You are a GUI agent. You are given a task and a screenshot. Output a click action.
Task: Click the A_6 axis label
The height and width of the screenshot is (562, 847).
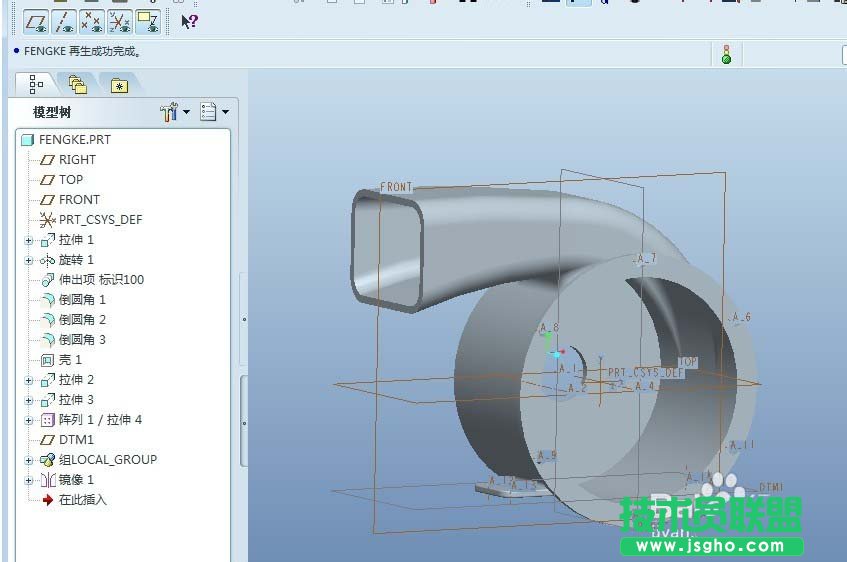click(x=741, y=317)
